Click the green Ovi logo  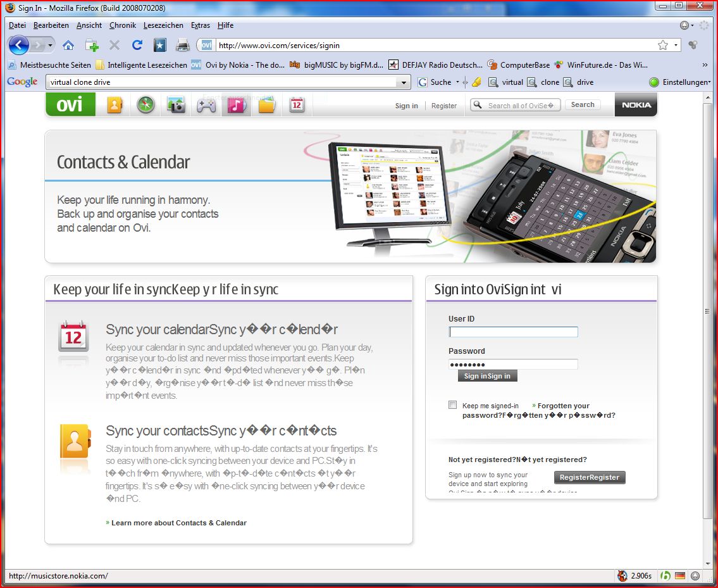pyautogui.click(x=70, y=104)
